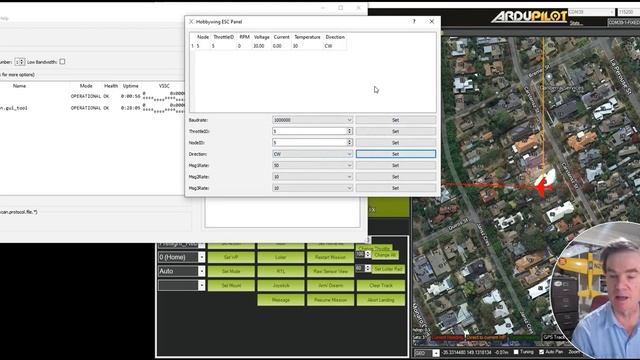Click the NodeID input field

click(x=309, y=142)
